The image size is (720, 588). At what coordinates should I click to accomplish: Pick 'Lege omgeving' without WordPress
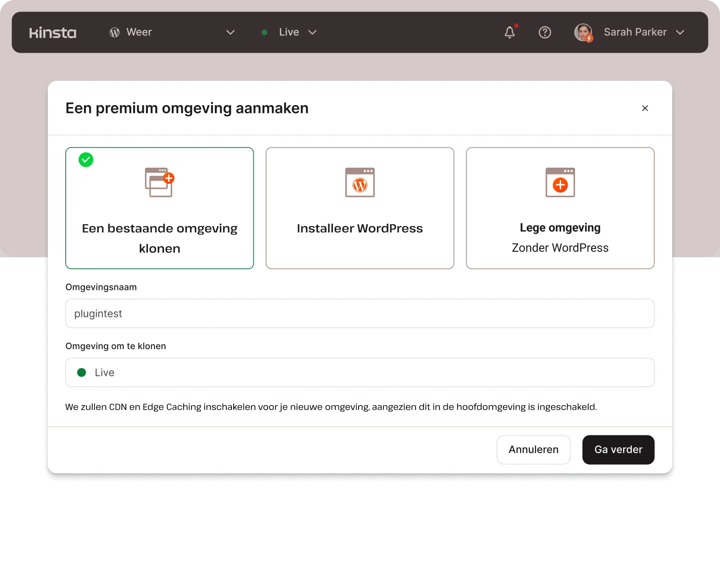tap(560, 237)
